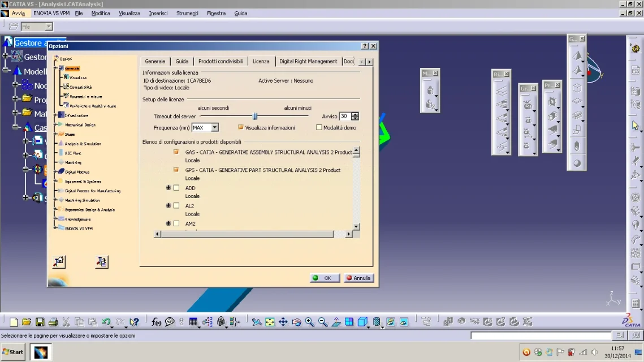The height and width of the screenshot is (362, 644).
Task: Open the Inserisci menu
Action: click(158, 13)
